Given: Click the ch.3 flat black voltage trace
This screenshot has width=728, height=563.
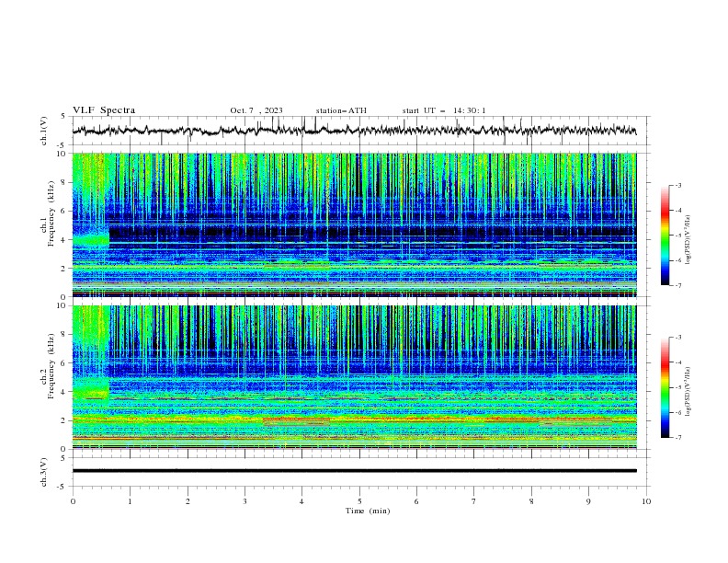Looking at the screenshot, I should pyautogui.click(x=354, y=471).
